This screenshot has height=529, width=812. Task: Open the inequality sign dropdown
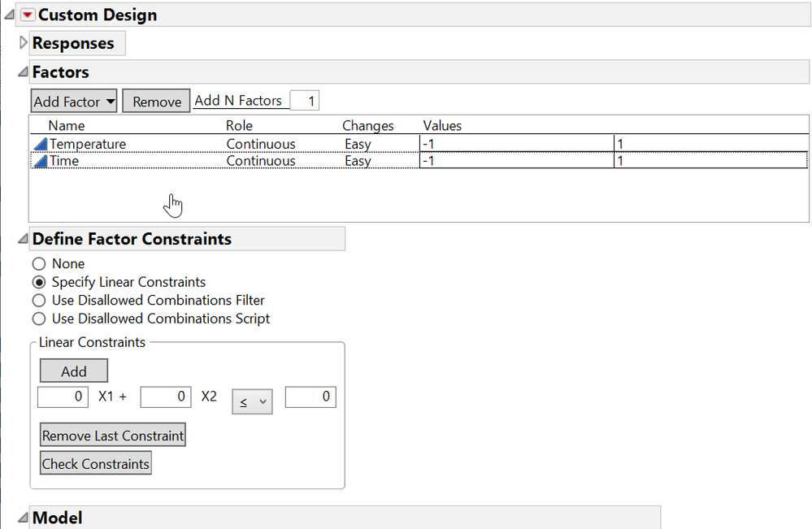252,401
